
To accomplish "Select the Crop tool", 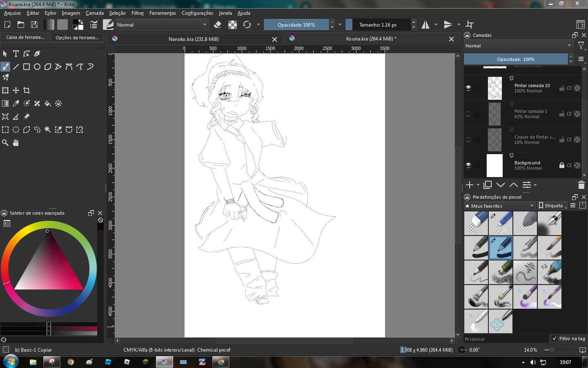I will [27, 90].
